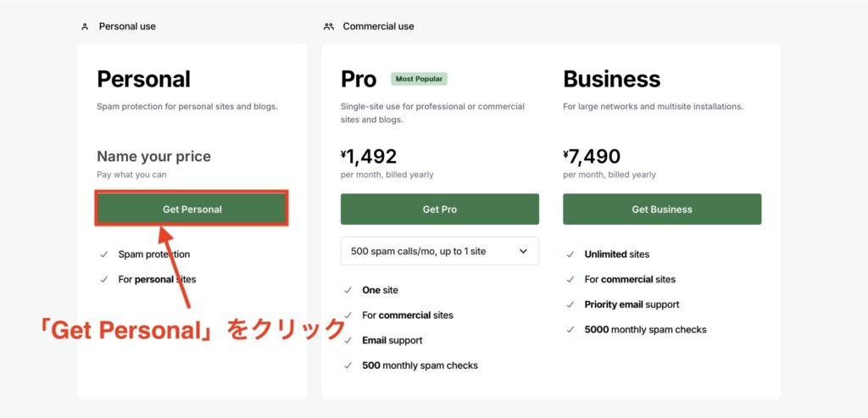Click the dropdown chevron arrow under Get Pro
This screenshot has height=418, width=868.
[523, 251]
